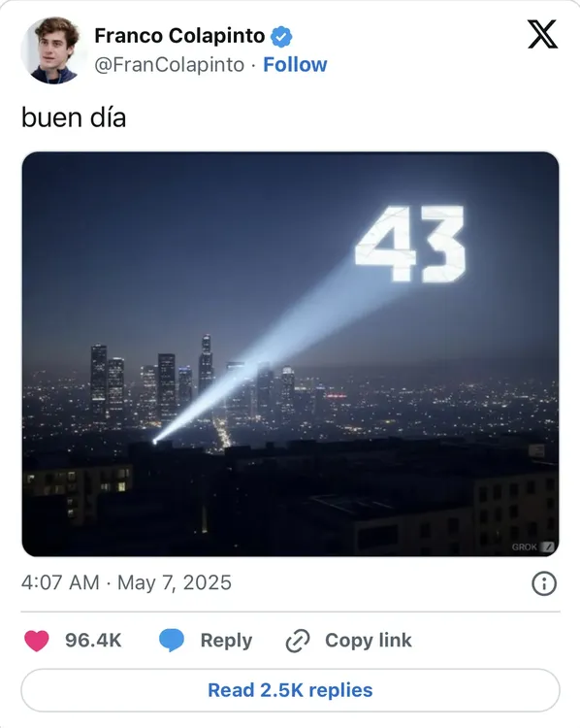Click the chain link copy icon
580x728 pixels.
[x=298, y=641]
